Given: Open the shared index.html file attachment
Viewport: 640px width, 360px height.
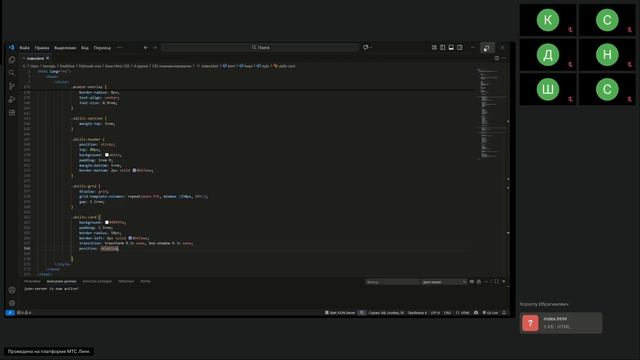Looking at the screenshot, I should [561, 323].
